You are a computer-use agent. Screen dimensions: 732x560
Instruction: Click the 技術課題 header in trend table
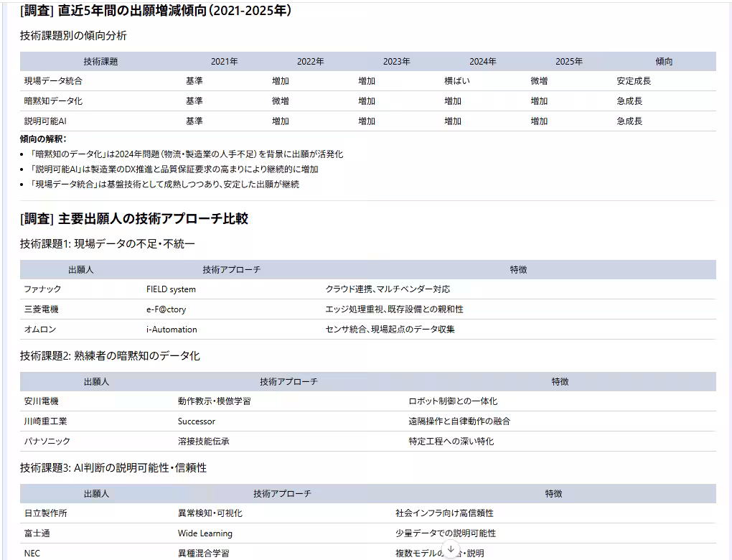coord(101,62)
